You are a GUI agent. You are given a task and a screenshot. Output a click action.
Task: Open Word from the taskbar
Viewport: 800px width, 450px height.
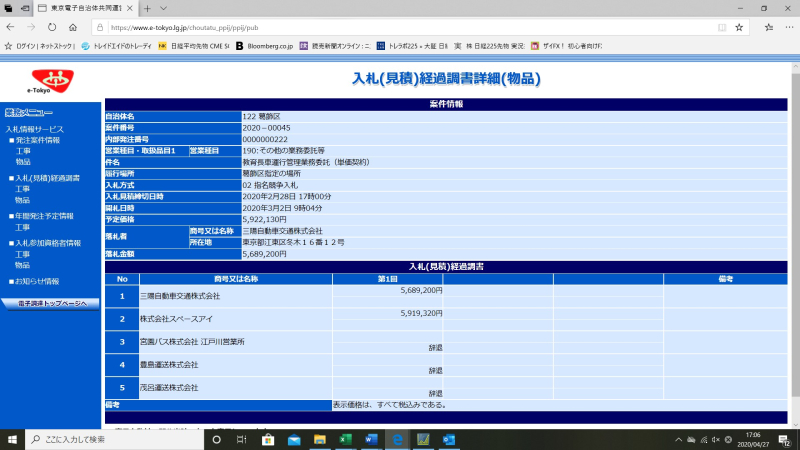tap(371, 439)
